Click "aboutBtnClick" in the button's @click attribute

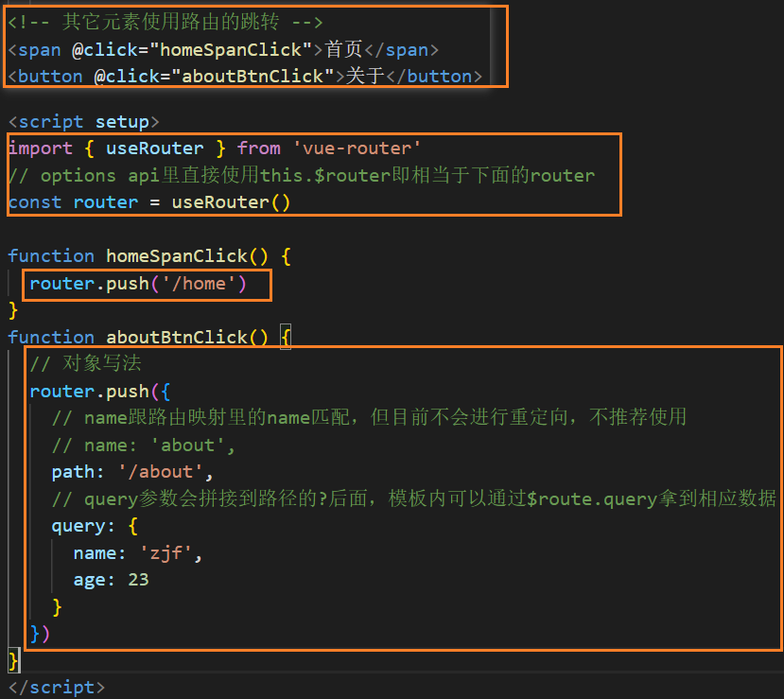[x=253, y=76]
